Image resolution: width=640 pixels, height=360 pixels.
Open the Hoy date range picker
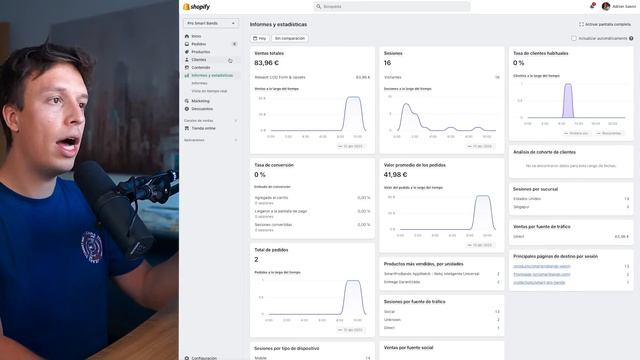pyautogui.click(x=260, y=38)
